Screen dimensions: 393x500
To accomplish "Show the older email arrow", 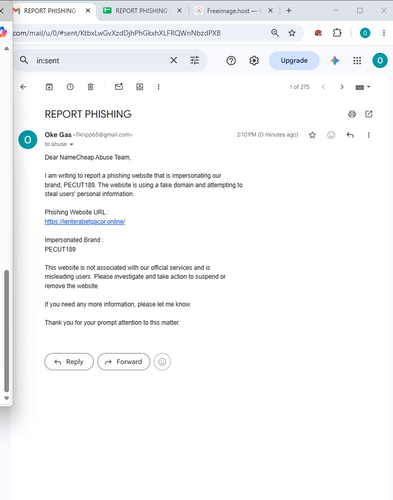I will pyautogui.click(x=342, y=87).
